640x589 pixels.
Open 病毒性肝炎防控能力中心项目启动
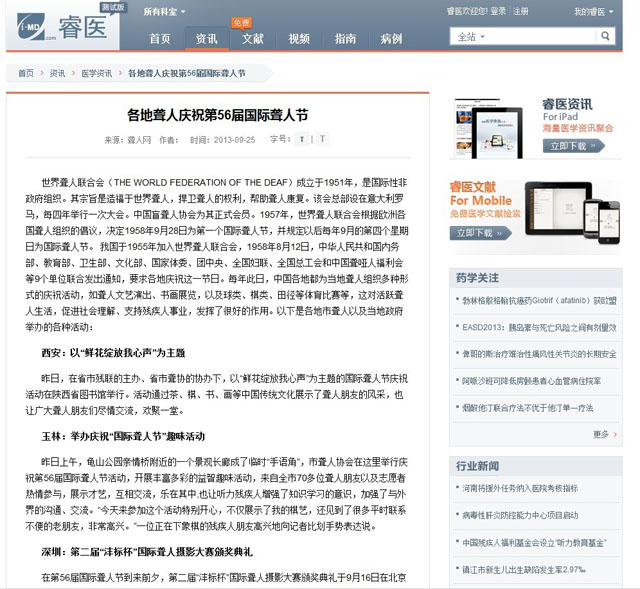(520, 515)
